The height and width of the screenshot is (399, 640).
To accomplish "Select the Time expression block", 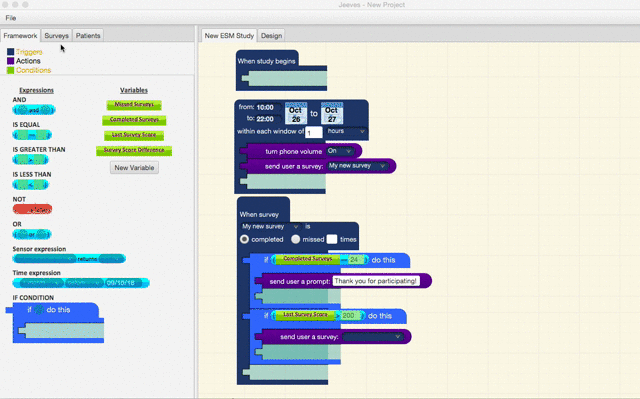I will click(x=81, y=283).
